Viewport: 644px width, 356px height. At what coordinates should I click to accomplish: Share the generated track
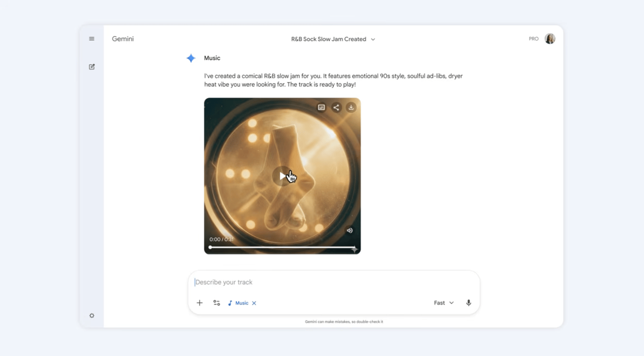tap(336, 108)
